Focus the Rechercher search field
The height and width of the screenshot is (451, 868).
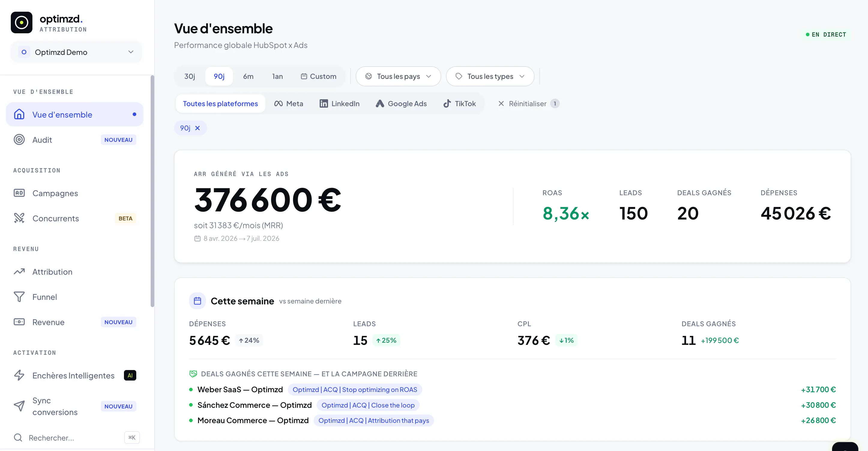76,438
